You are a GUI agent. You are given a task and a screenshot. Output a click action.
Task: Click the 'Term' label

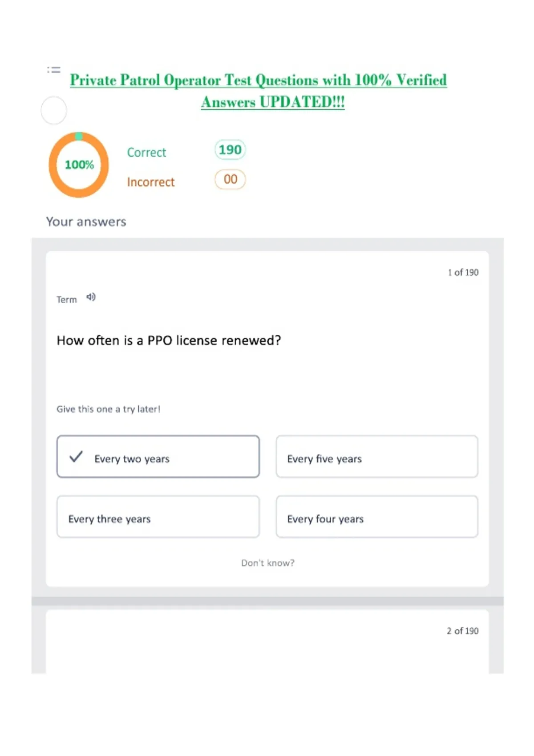click(x=67, y=300)
